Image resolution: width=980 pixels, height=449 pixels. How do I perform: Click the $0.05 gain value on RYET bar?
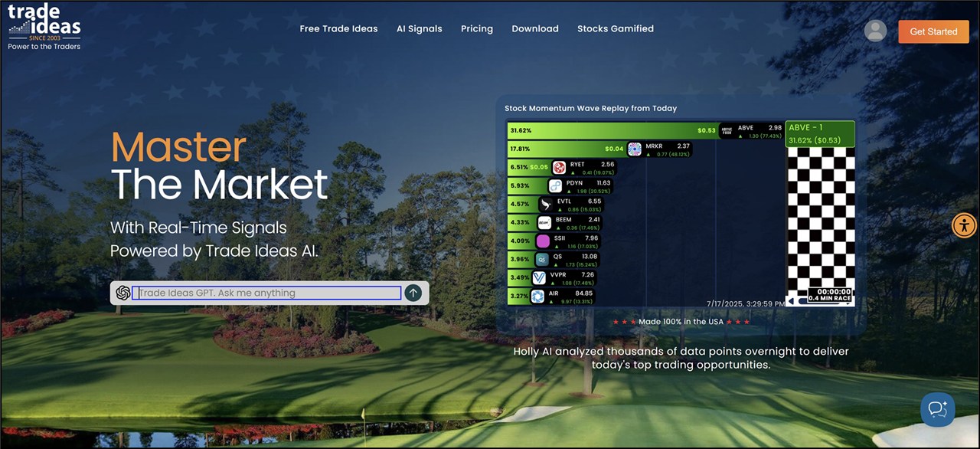[539, 167]
